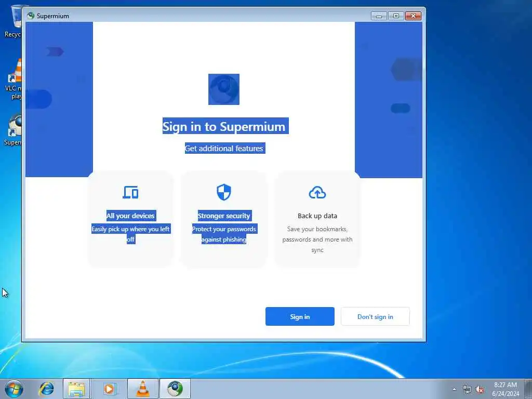Close the Supermium window
The image size is (532, 399).
coord(413,16)
